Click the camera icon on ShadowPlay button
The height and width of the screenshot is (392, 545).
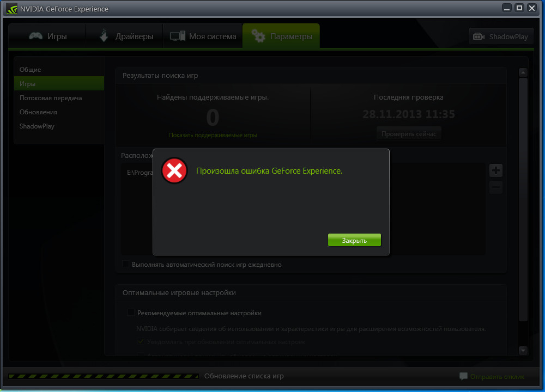(479, 36)
